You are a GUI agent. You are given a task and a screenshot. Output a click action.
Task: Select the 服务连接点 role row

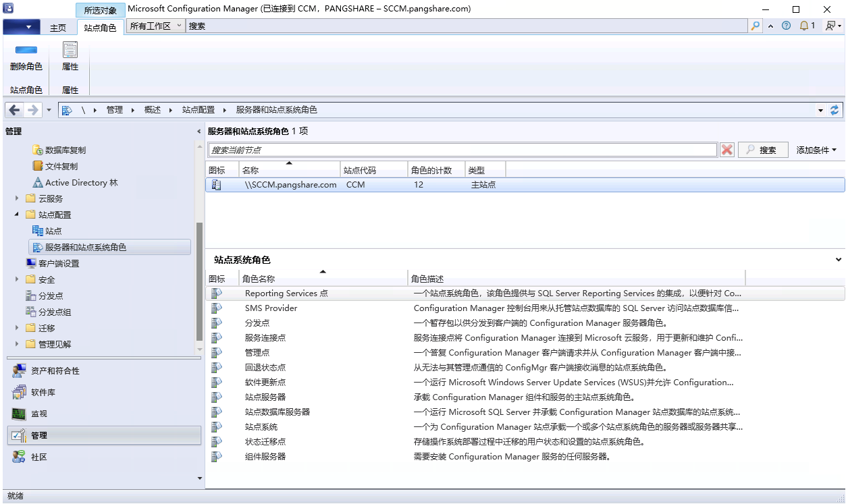pyautogui.click(x=525, y=338)
